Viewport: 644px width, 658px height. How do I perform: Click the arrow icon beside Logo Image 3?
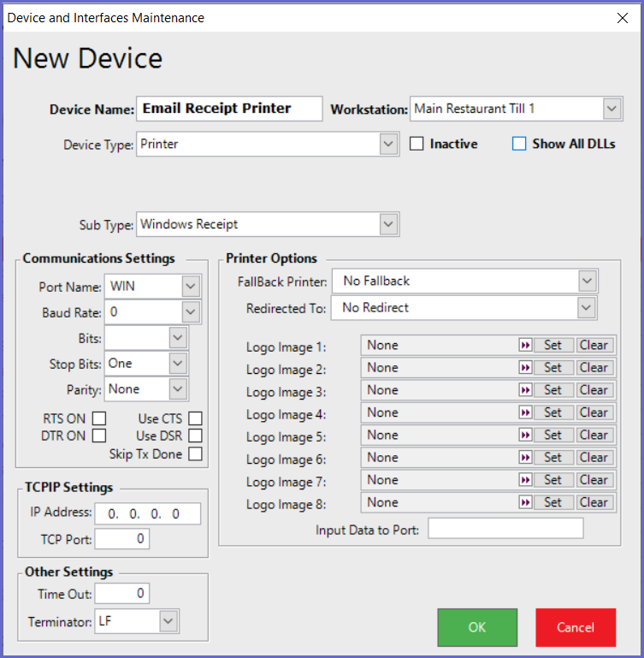click(x=525, y=390)
